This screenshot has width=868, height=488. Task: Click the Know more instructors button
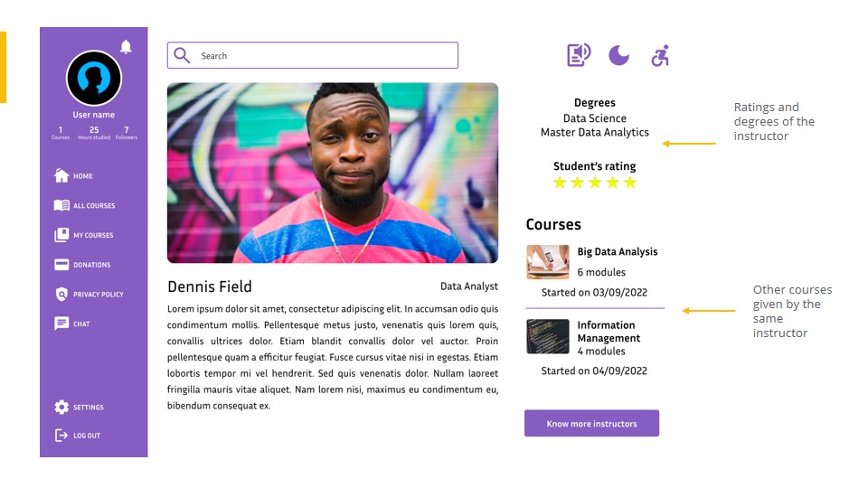click(591, 424)
